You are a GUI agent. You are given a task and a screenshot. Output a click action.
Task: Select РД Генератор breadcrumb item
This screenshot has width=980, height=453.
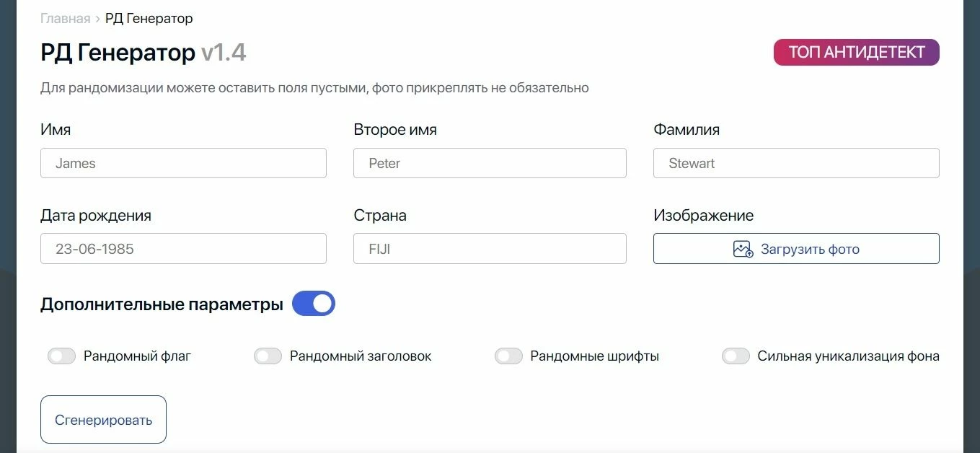pyautogui.click(x=149, y=19)
